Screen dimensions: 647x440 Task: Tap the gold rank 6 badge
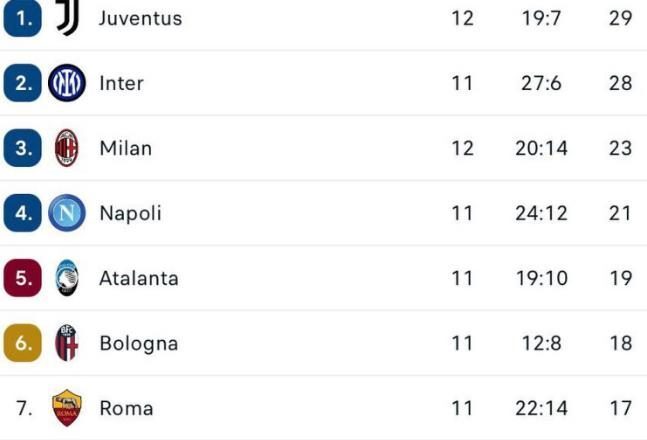coord(23,343)
